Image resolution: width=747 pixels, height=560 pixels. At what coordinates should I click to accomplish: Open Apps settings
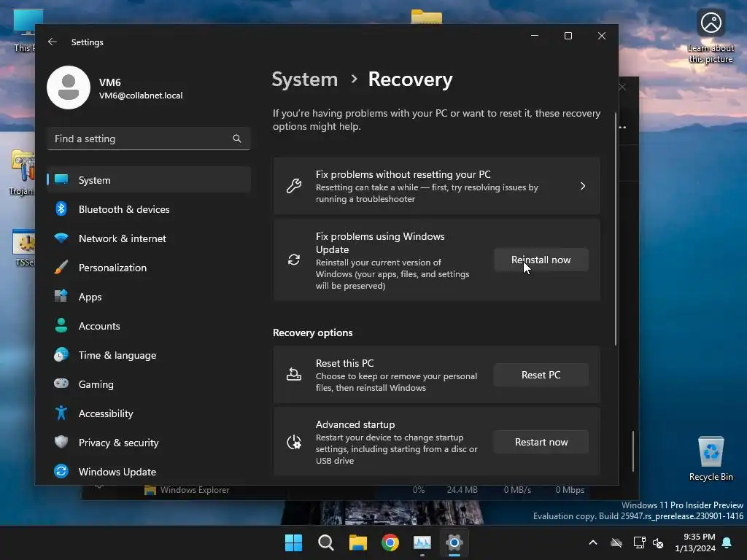tap(149, 297)
